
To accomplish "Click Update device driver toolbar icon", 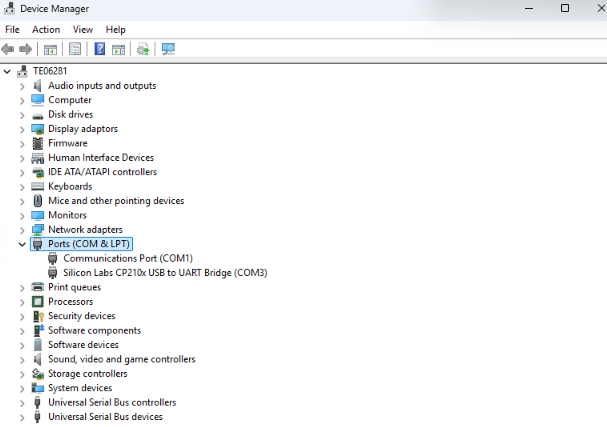I will click(143, 49).
